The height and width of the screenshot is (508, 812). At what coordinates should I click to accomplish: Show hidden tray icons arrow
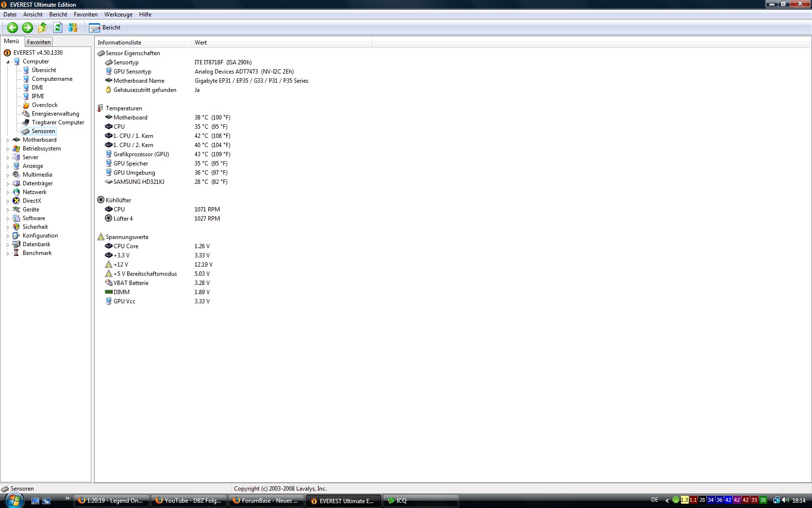tap(667, 500)
